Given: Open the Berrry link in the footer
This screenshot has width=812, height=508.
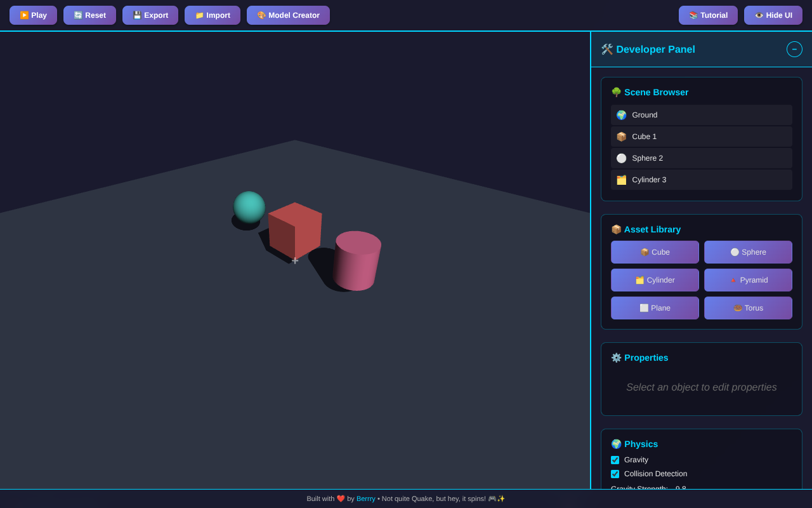Looking at the screenshot, I should [365, 498].
